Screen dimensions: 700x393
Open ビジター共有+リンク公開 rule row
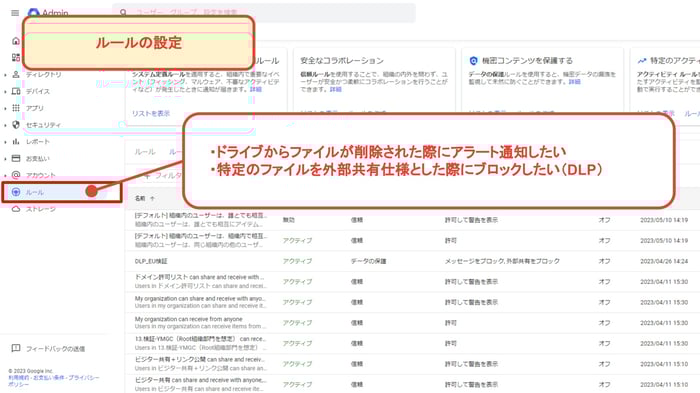411,364
